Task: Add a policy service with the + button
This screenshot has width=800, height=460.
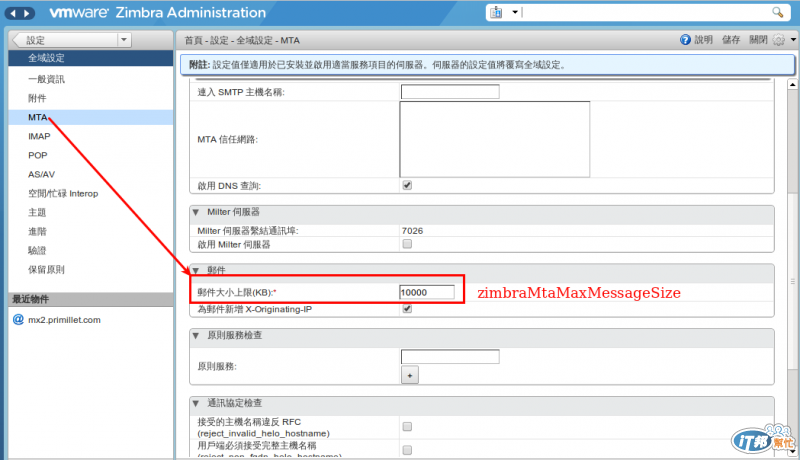Action: (x=410, y=375)
